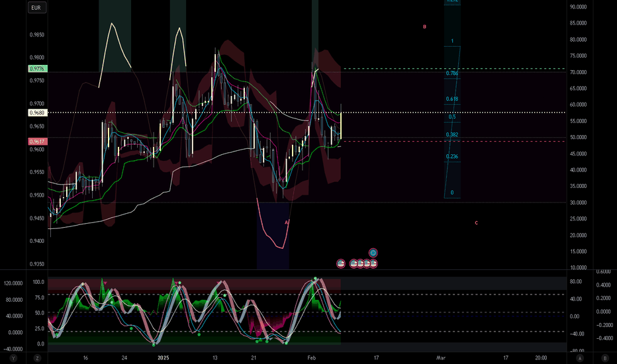Click the 2025 label on time axis
Screen dimensions: 617x364
coord(163,357)
